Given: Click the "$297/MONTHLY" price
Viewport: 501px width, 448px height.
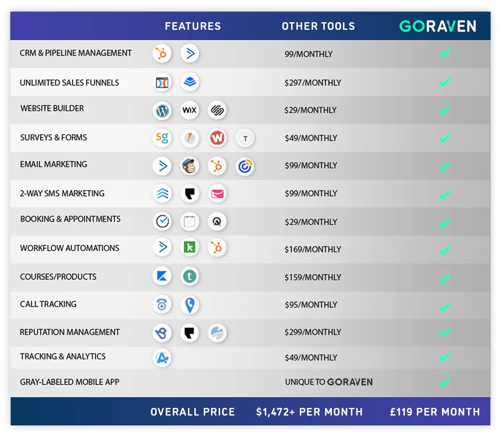Looking at the screenshot, I should pyautogui.click(x=313, y=83).
